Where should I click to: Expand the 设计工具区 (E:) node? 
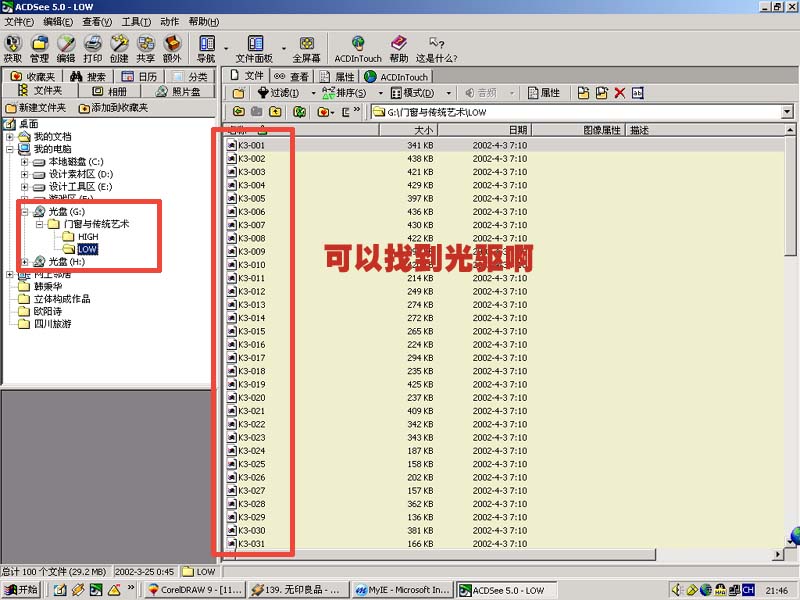click(24, 187)
